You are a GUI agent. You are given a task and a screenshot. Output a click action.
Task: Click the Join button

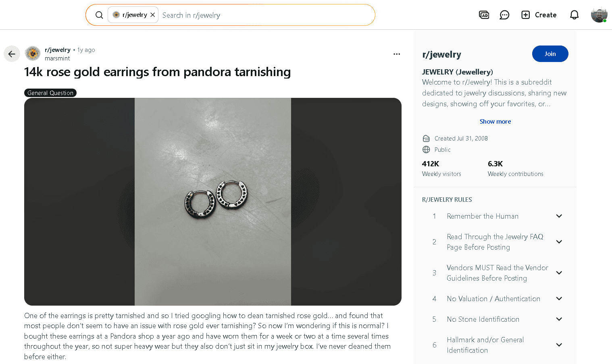550,54
